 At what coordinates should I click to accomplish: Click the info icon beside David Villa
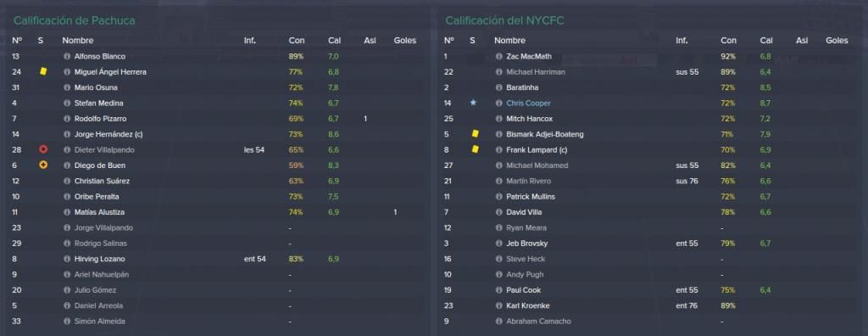click(498, 212)
